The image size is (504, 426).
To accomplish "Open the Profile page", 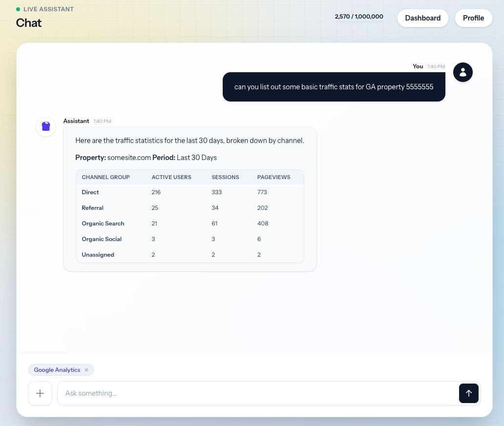I will [473, 18].
